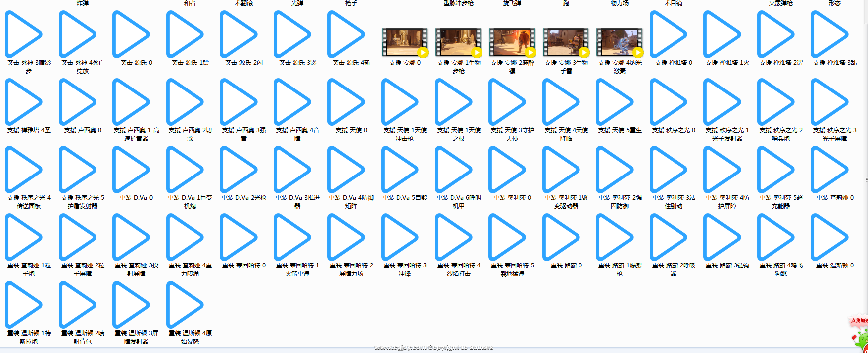Screen dimensions: 868x353
Task: Select the 支援 禅雅塔 2谐 file
Action: point(776,34)
